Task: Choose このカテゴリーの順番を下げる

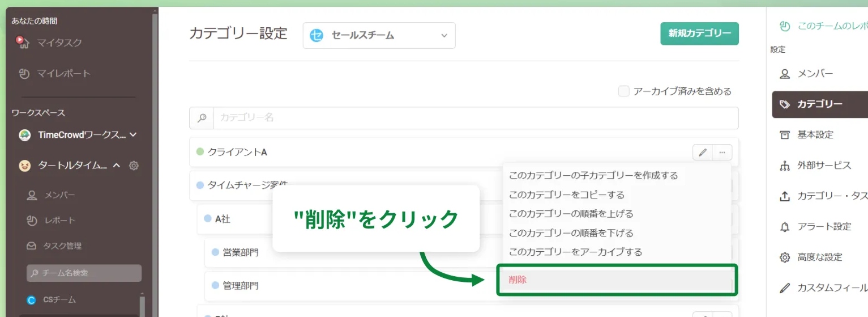Action: coord(571,233)
